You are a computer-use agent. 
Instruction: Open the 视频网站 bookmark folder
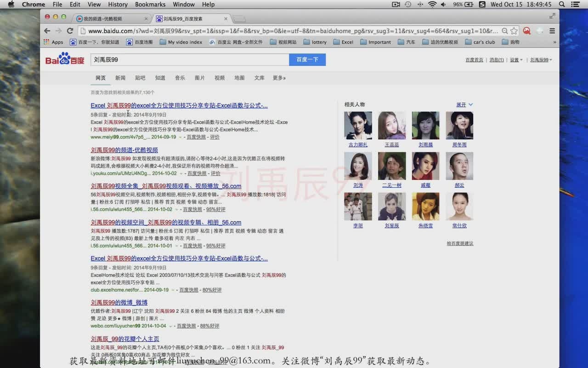coord(283,42)
